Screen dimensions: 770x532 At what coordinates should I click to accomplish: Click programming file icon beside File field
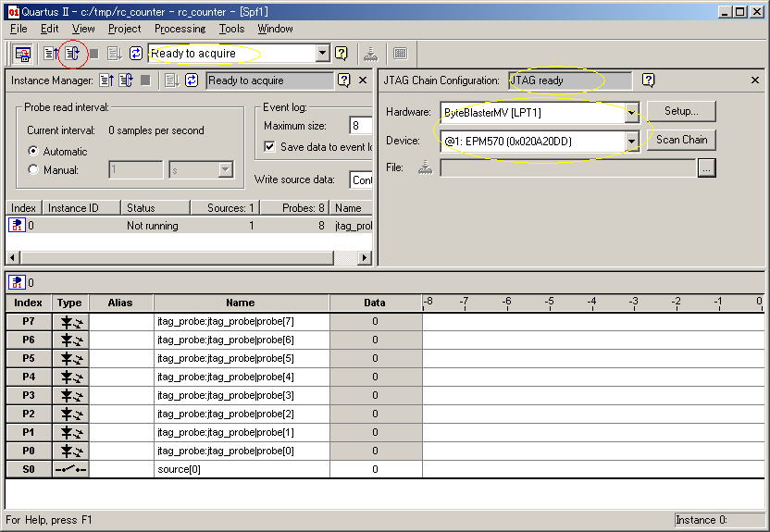(x=426, y=168)
